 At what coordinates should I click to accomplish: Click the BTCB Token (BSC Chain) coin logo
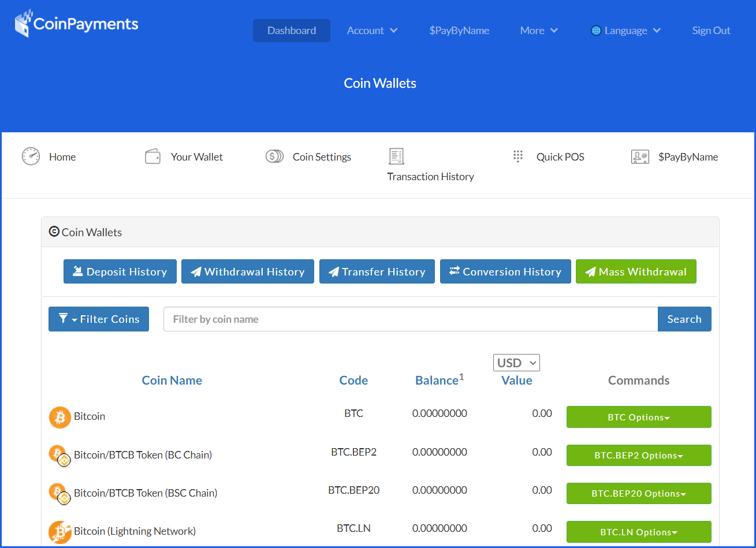(59, 494)
